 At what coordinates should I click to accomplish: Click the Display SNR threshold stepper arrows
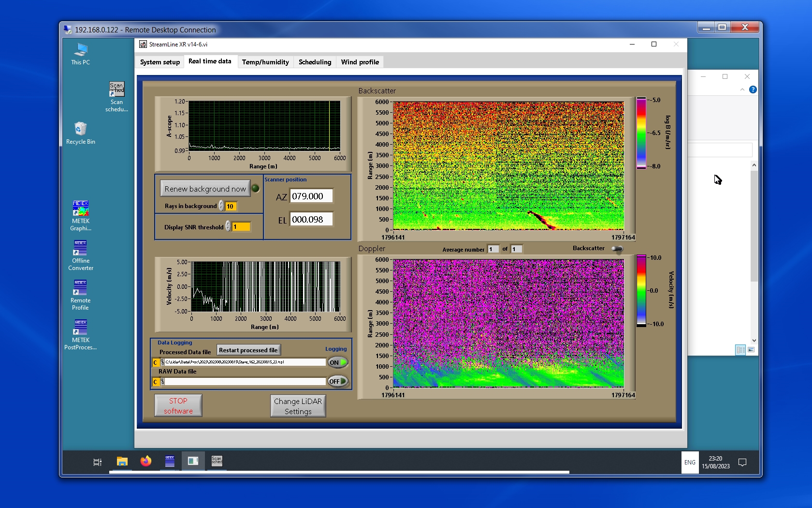pyautogui.click(x=228, y=226)
